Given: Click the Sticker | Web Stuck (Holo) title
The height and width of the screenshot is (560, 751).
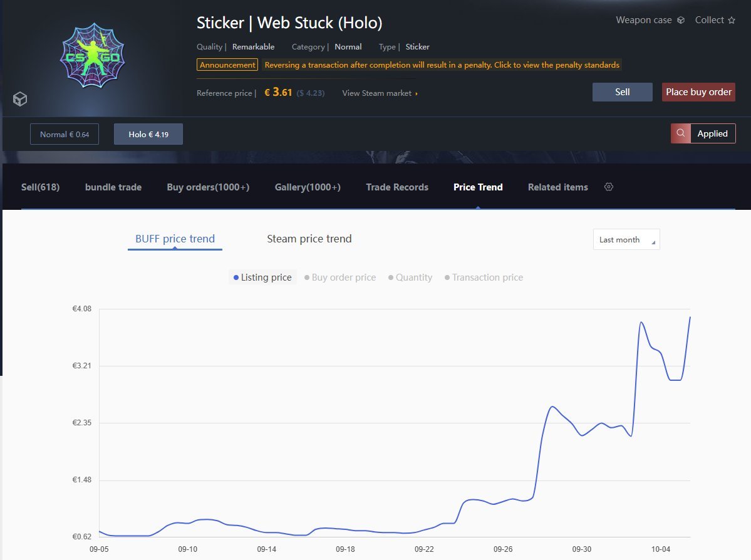Looking at the screenshot, I should point(289,23).
